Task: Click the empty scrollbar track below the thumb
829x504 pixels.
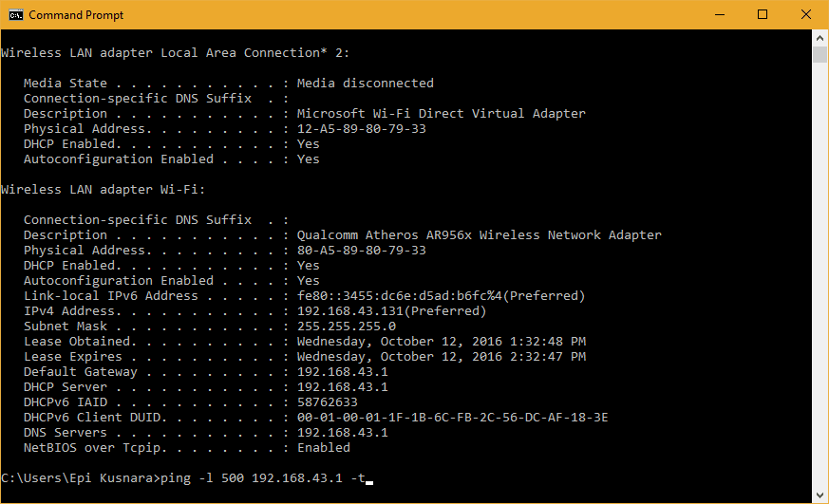Action: tap(820, 285)
